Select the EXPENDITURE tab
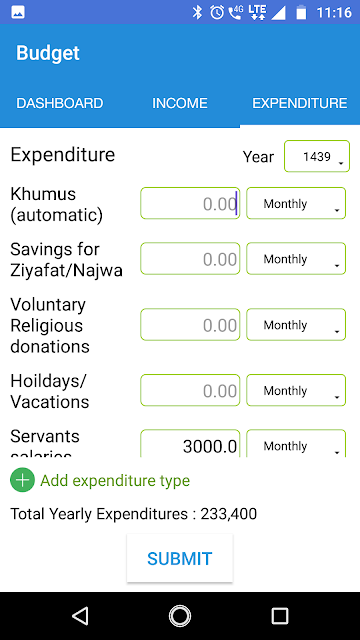 [300, 103]
